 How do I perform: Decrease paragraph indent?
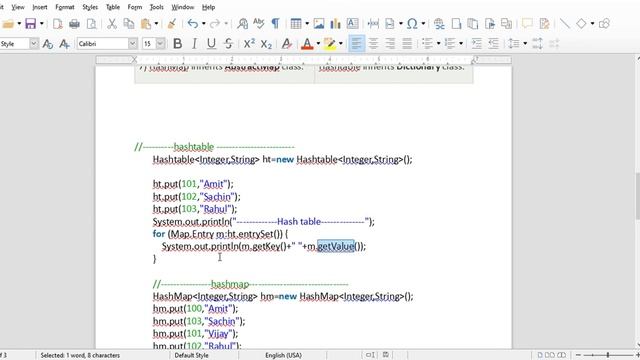[493, 43]
